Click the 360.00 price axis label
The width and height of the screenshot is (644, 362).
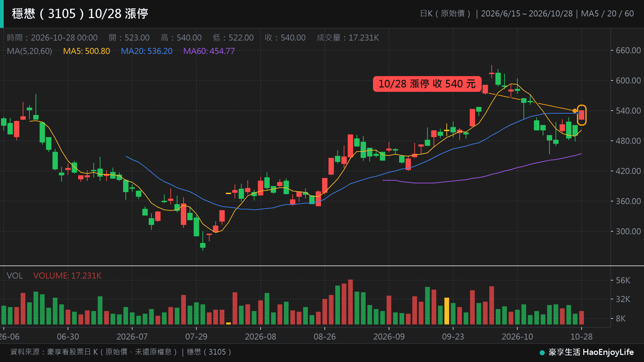click(628, 201)
